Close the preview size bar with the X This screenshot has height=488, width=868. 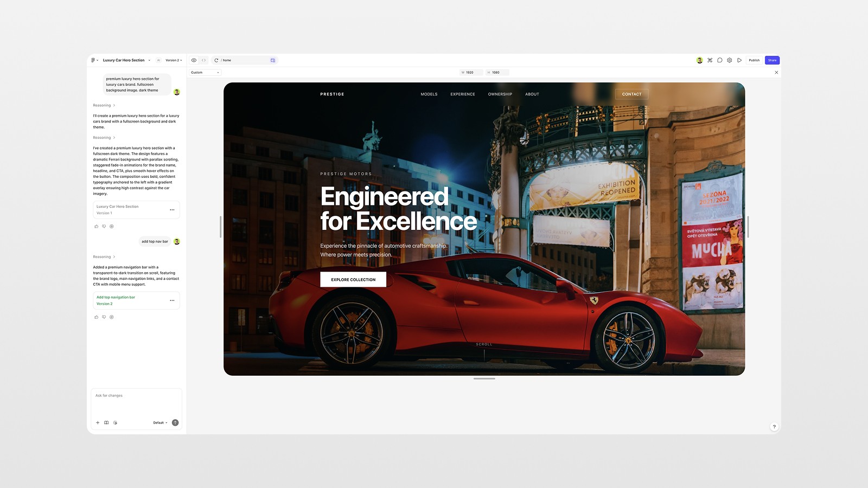(x=776, y=72)
